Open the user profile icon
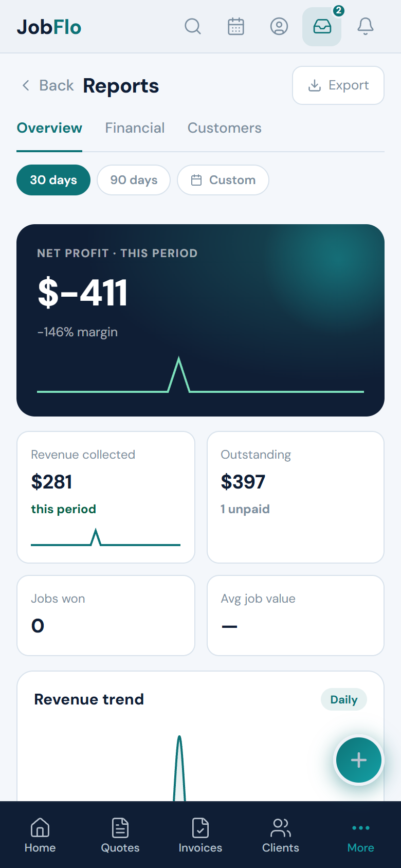The width and height of the screenshot is (401, 868). (x=279, y=26)
